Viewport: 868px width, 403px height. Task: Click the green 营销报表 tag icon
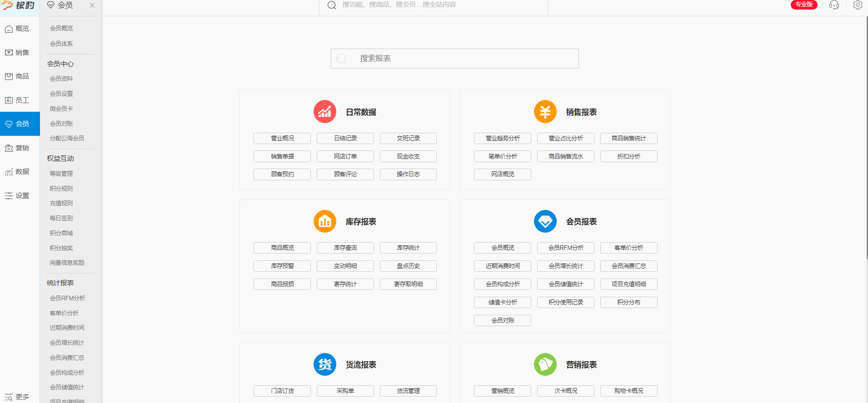point(545,364)
